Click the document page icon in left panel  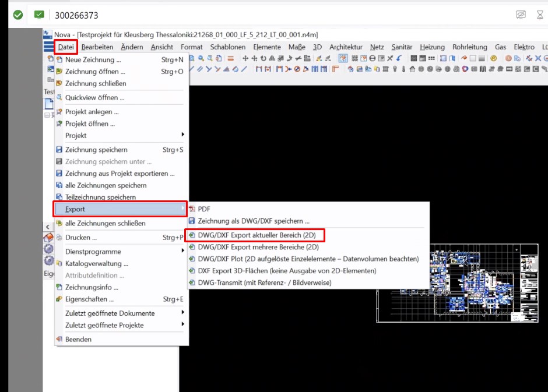[49, 104]
